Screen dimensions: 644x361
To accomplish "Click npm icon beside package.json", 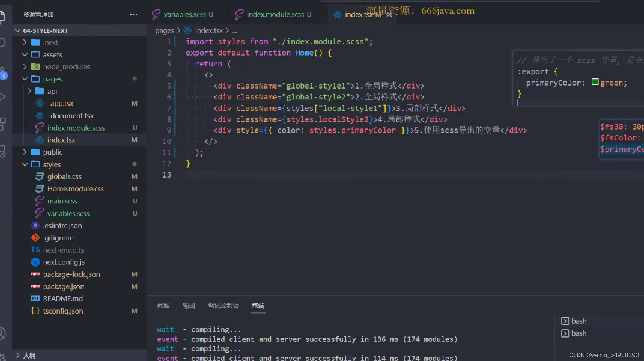I will (35, 286).
